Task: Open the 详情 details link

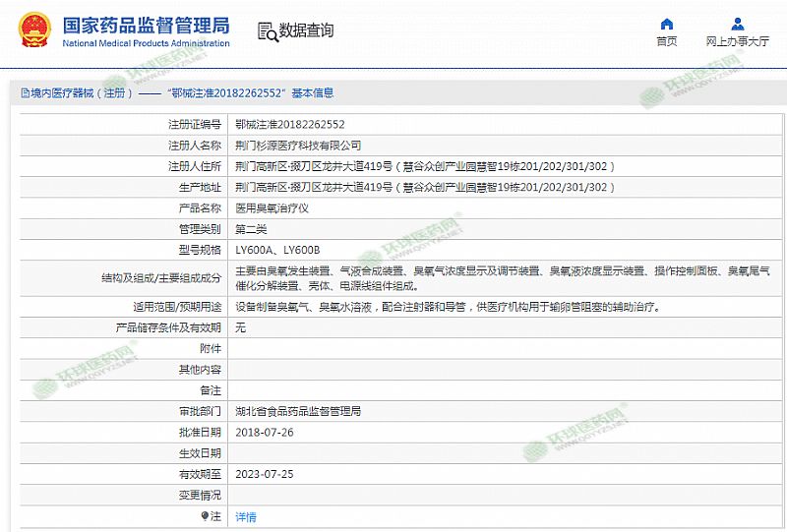Action: [x=245, y=516]
